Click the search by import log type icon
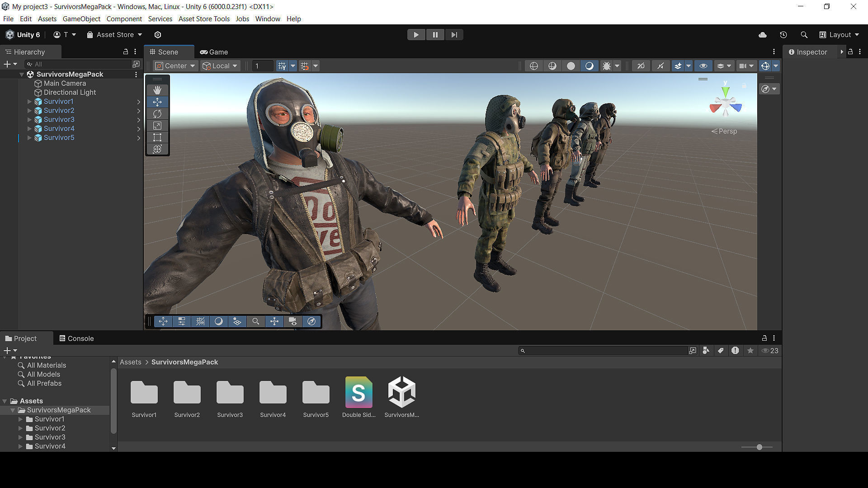 [736, 351]
